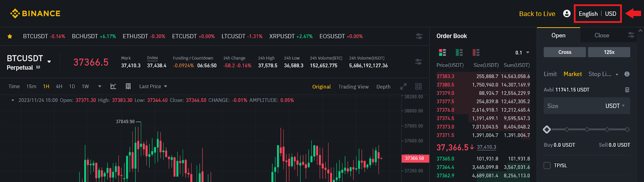
Task: Click the order type info icon
Action: click(627, 74)
